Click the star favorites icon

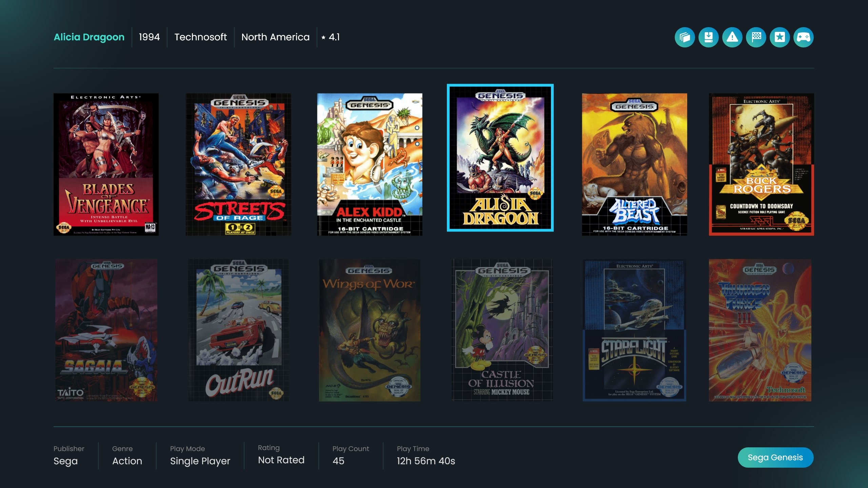[x=780, y=37]
